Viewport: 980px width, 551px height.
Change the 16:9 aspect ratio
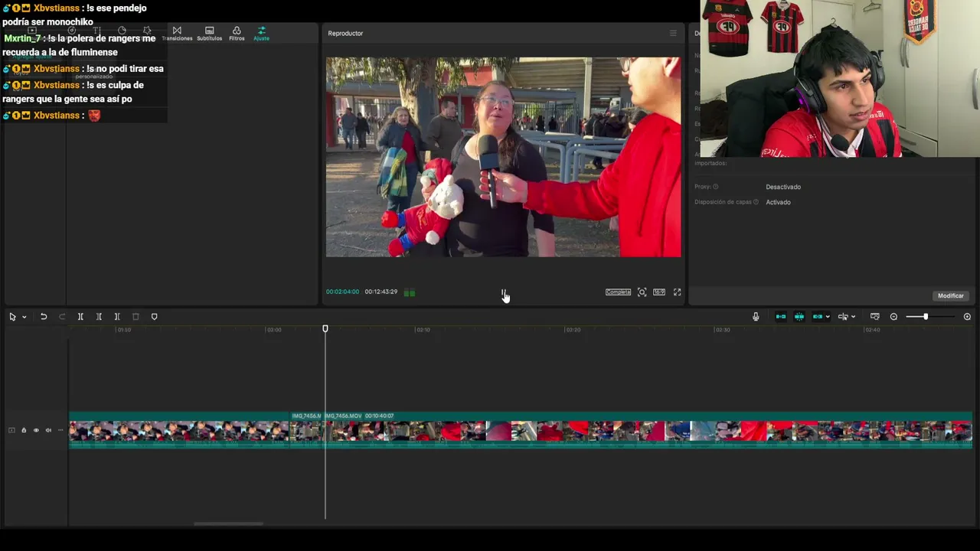click(659, 292)
